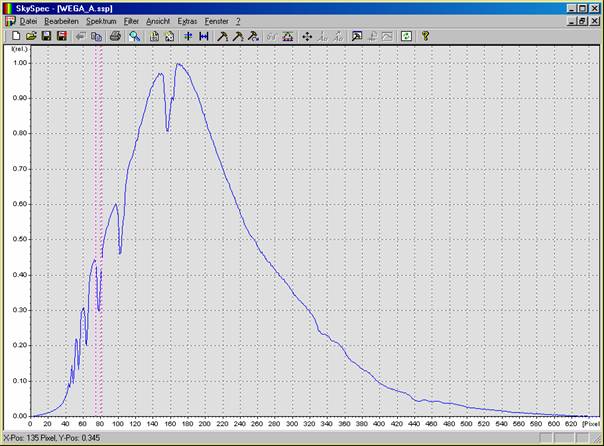Click the yellow help question mark icon
This screenshot has height=446, width=604.
pyautogui.click(x=425, y=36)
